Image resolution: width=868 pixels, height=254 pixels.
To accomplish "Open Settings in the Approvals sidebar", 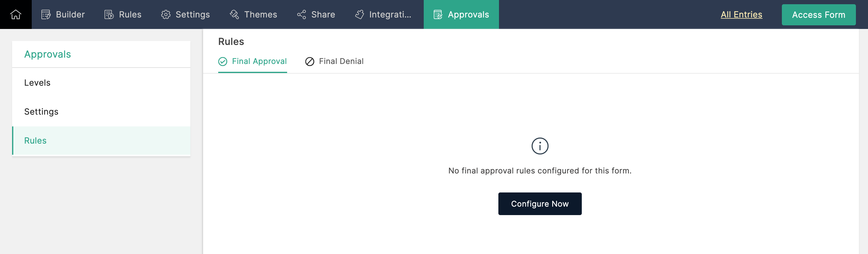I will (x=41, y=112).
